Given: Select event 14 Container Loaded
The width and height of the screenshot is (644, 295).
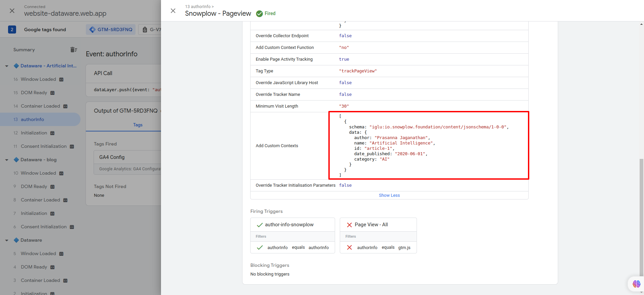Looking at the screenshot, I should pyautogui.click(x=40, y=106).
